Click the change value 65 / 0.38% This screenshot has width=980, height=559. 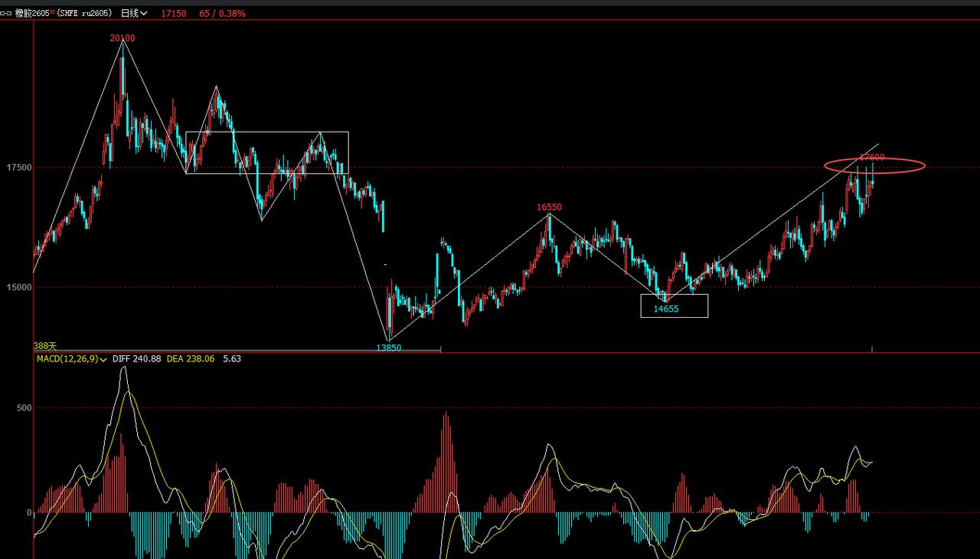coord(222,13)
